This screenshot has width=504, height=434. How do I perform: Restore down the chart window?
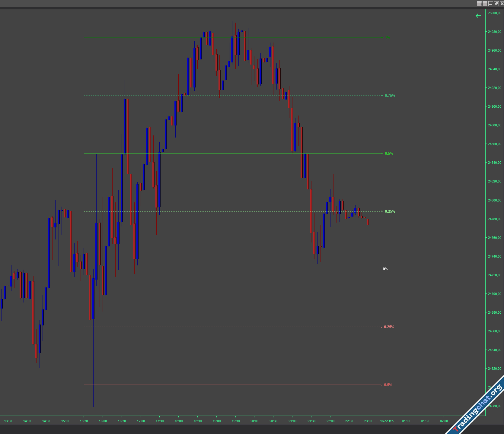[496, 4]
